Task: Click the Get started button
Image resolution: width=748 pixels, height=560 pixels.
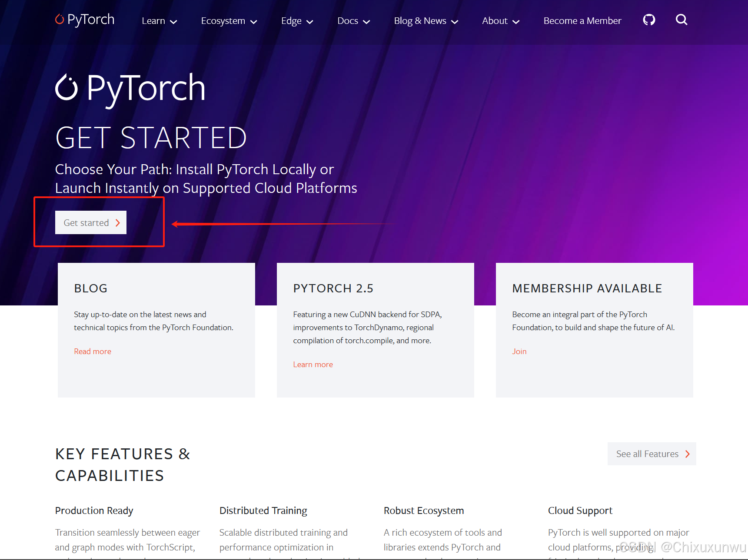Action: [91, 222]
